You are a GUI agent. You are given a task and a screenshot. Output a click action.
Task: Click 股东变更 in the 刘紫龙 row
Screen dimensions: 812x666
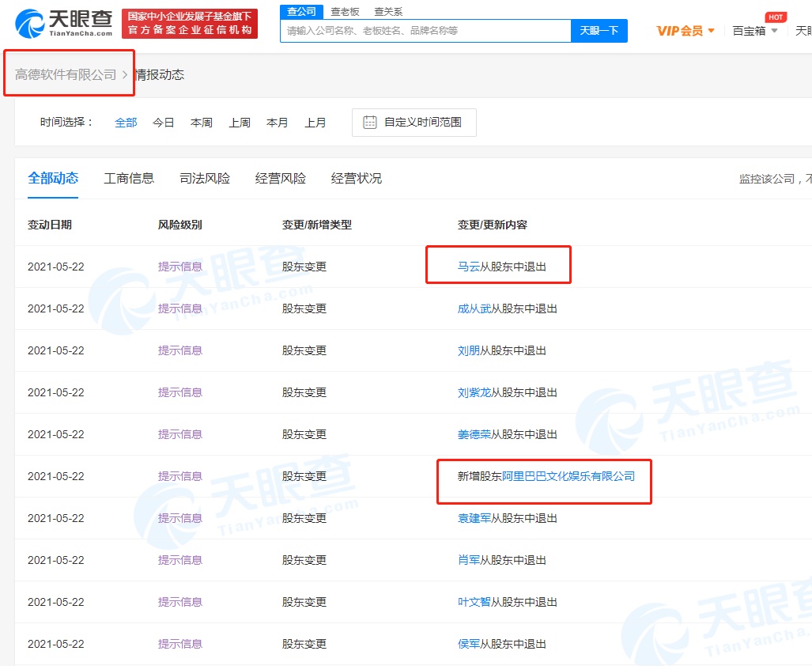coord(304,392)
